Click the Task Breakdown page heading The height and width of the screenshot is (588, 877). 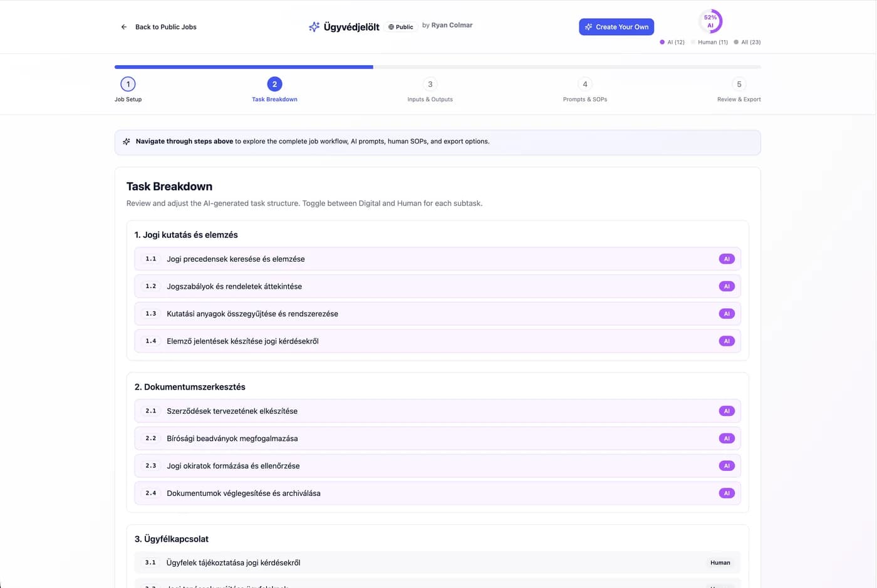click(x=169, y=187)
